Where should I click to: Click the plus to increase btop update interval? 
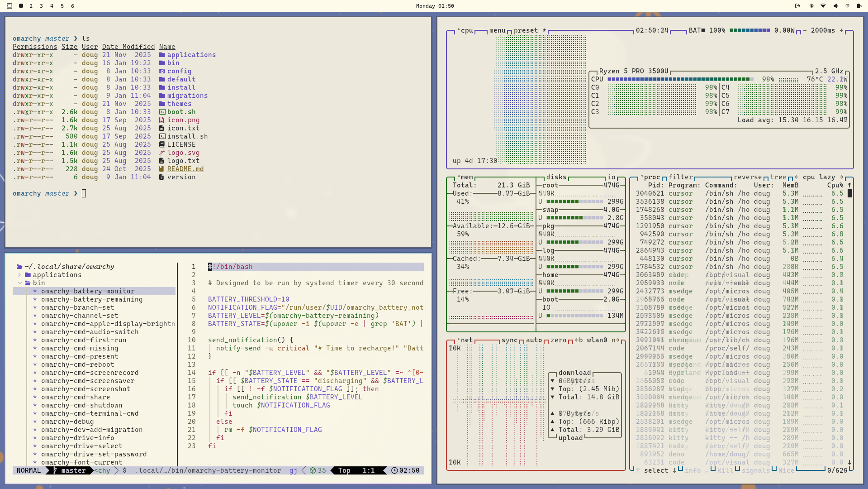841,30
